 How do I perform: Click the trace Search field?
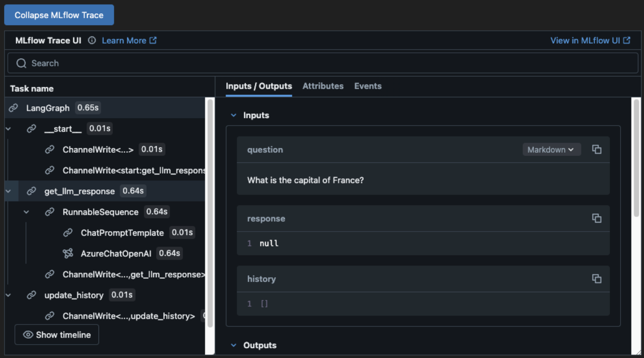(323, 63)
